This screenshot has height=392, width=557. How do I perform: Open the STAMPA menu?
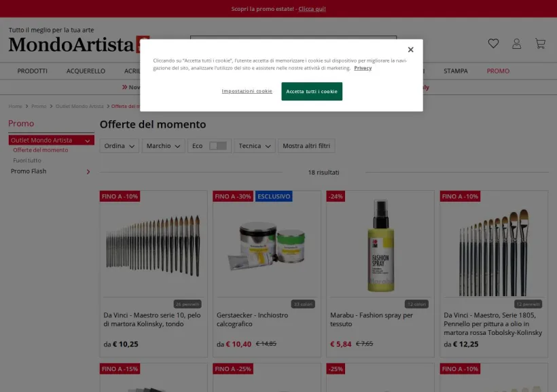pos(455,71)
